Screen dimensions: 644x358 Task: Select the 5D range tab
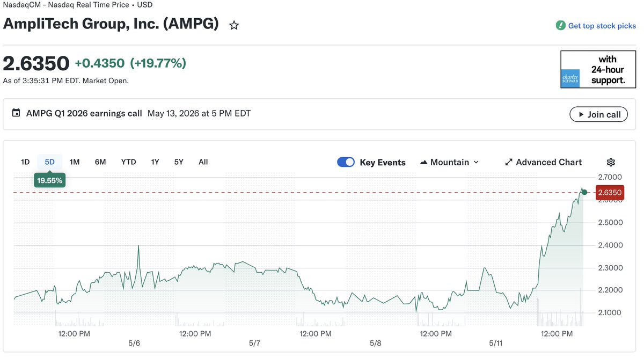coord(50,162)
